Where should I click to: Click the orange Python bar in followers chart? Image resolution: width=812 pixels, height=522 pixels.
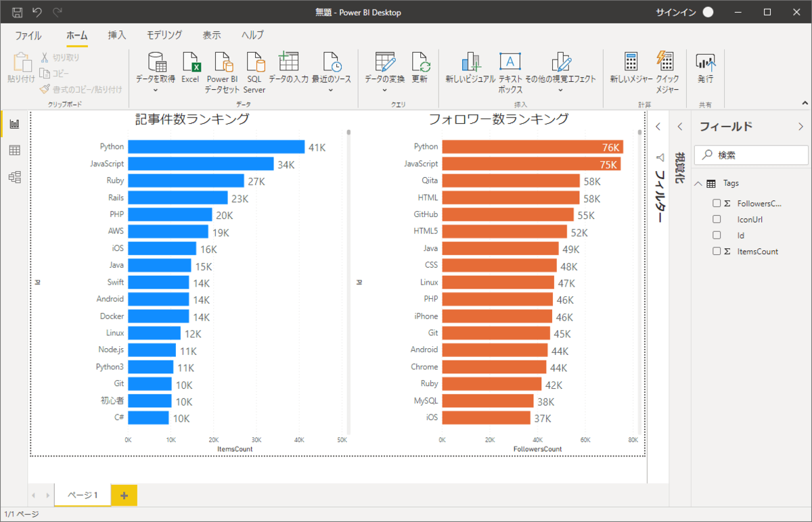[x=532, y=147]
